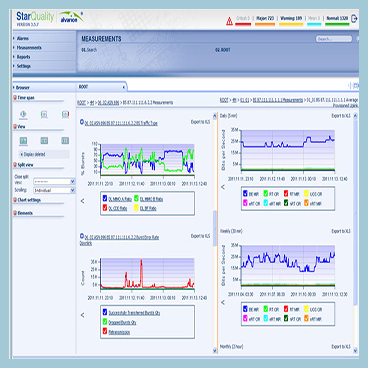Image resolution: width=368 pixels, height=368 pixels.
Task: Choose the middle layout icon under View
Action: tap(44, 141)
